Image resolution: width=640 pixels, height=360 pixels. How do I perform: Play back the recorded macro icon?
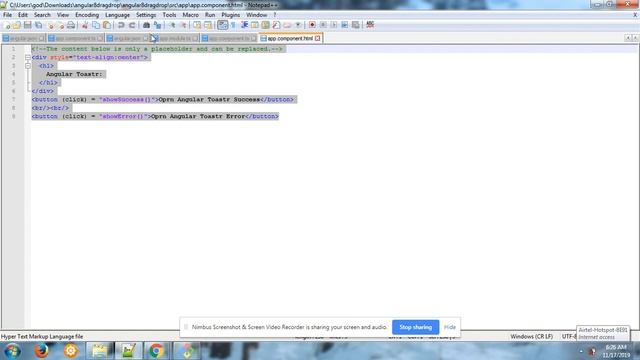pos(333,25)
